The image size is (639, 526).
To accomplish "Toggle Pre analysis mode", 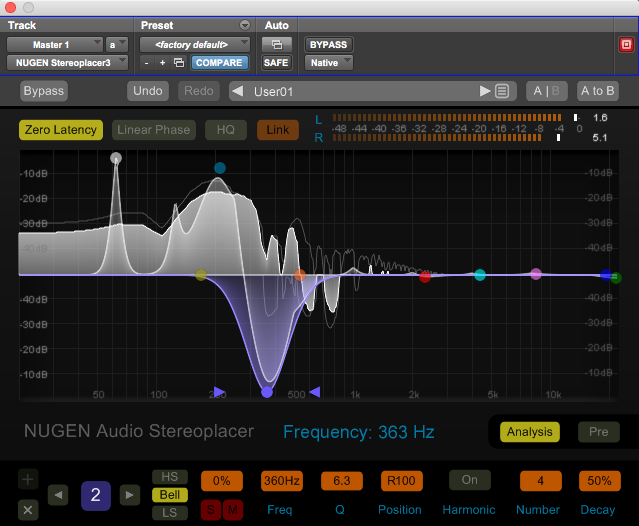I will tap(599, 432).
